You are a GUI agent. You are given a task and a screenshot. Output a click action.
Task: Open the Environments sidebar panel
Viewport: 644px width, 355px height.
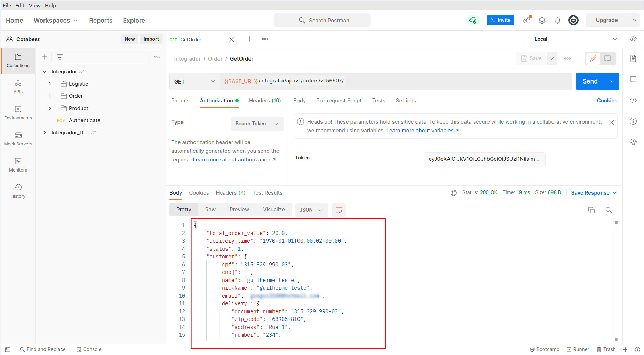point(18,113)
